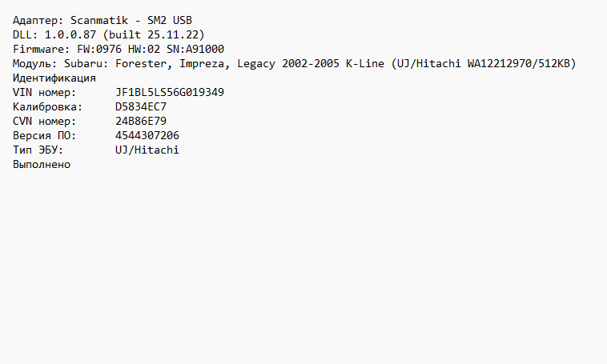Click the Идентификация heading
Image resolution: width=607 pixels, height=364 pixels.
[54, 78]
